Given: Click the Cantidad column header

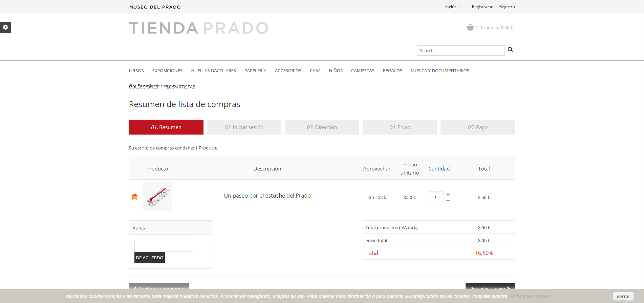Looking at the screenshot, I should (439, 168).
